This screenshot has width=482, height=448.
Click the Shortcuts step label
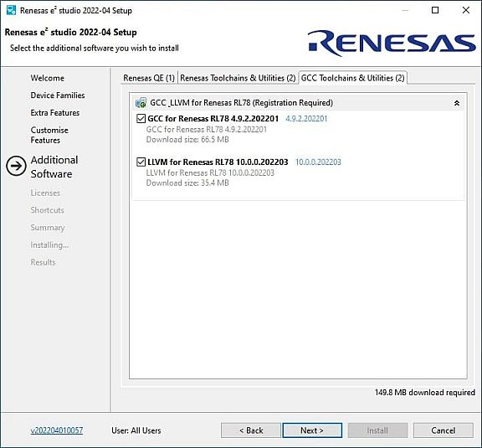coord(47,210)
